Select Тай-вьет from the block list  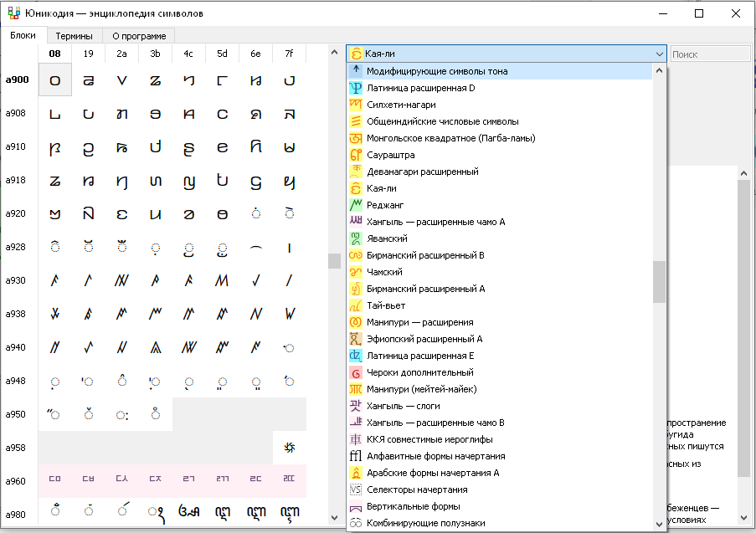[x=386, y=305]
